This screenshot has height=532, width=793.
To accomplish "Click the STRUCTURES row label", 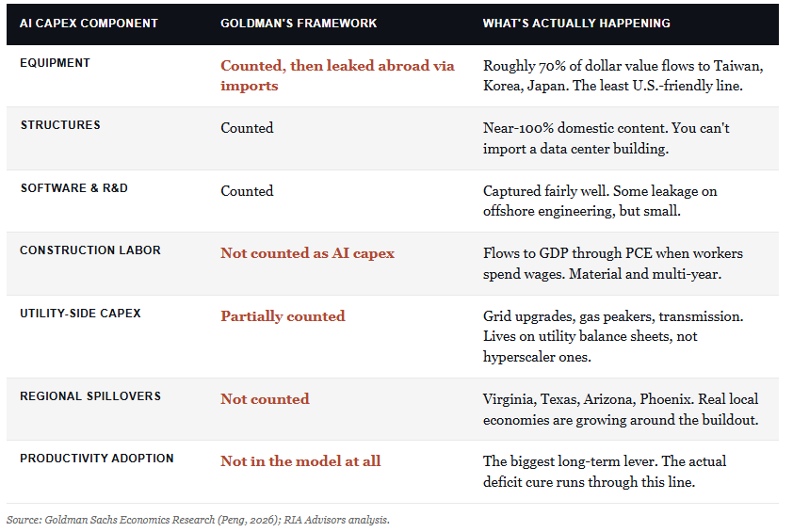I will click(x=60, y=125).
